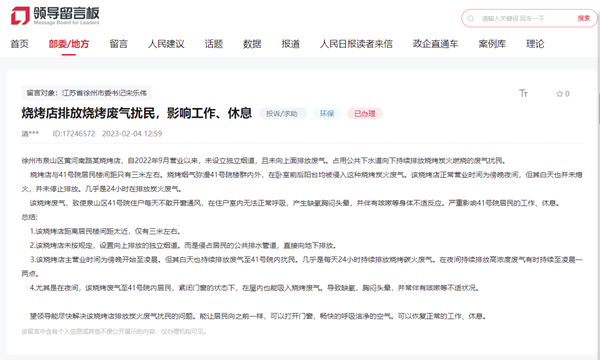
Task: Click the magnifier icon in search box
Action: (471, 18)
